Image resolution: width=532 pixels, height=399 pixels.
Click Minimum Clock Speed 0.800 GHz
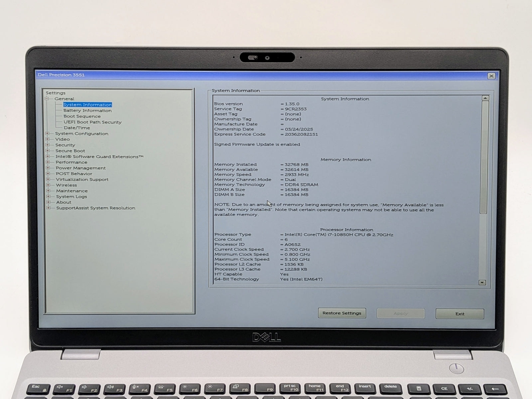(297, 254)
